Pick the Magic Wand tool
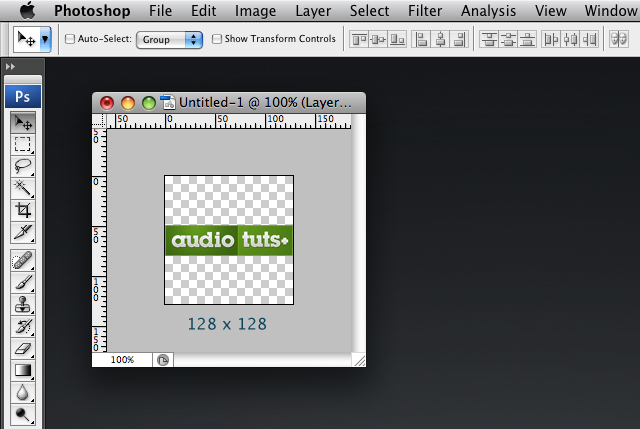Viewport: 640px width, 429px height. 23,188
